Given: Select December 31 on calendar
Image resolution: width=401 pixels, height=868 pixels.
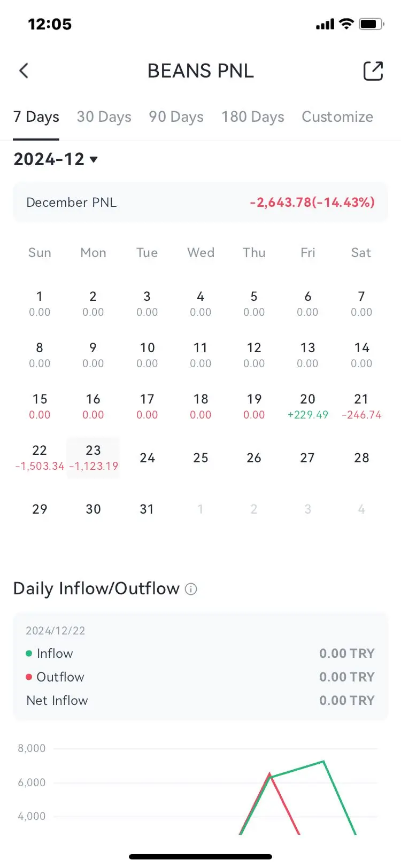Looking at the screenshot, I should coord(147,509).
